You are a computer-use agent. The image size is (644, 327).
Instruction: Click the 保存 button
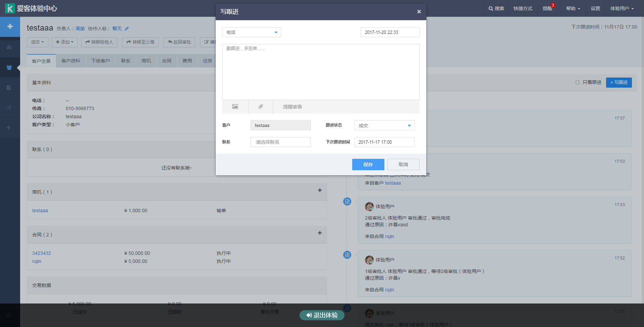pos(368,165)
